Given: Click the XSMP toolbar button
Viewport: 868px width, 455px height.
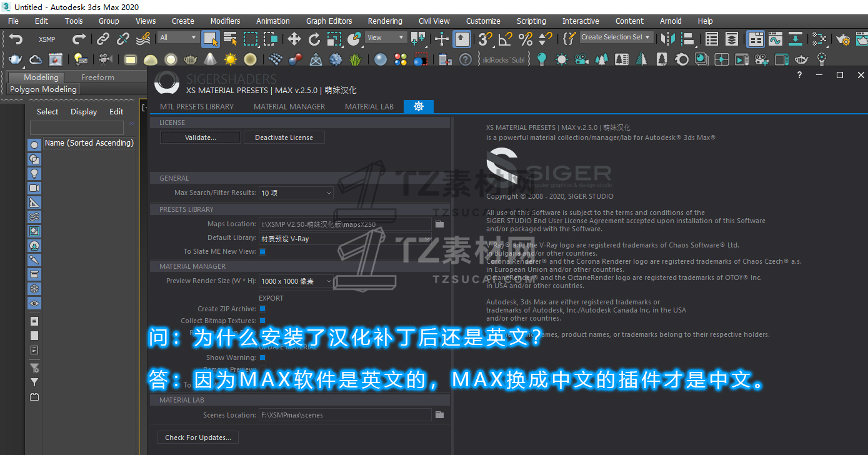Looking at the screenshot, I should [x=47, y=39].
